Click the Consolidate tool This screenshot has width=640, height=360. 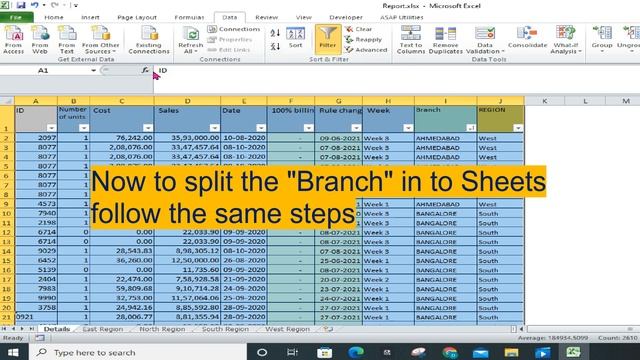click(527, 38)
